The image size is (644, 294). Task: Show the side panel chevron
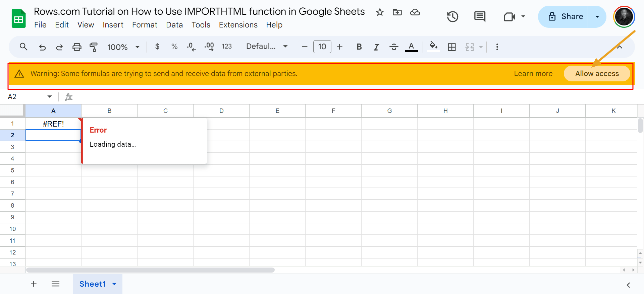coord(628,285)
